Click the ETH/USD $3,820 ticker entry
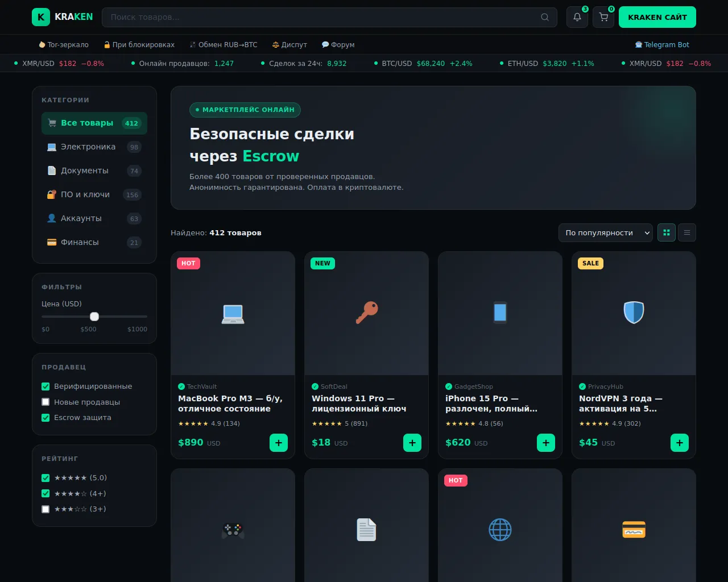Screen dimensions: 728x582 (547, 64)
